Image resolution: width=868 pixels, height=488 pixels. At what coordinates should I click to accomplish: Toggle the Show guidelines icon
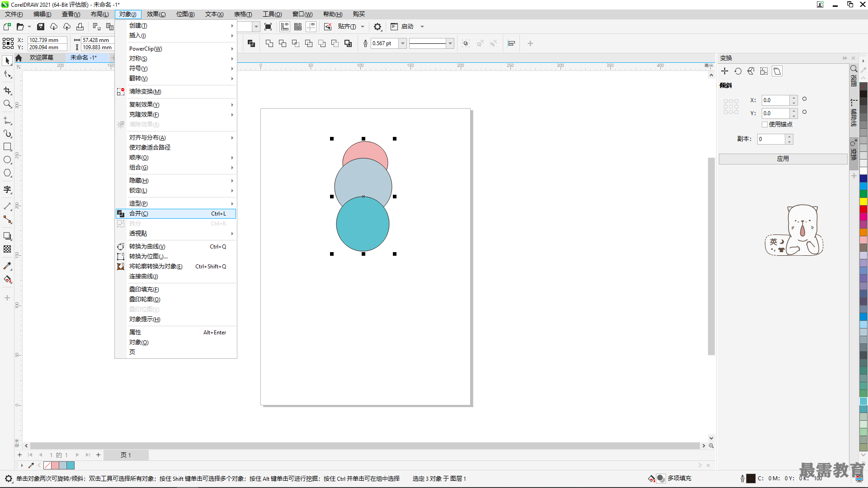(x=311, y=27)
